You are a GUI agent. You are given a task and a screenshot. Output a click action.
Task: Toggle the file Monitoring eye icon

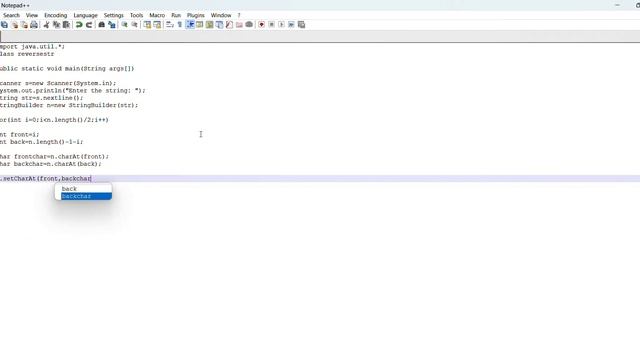point(249,24)
